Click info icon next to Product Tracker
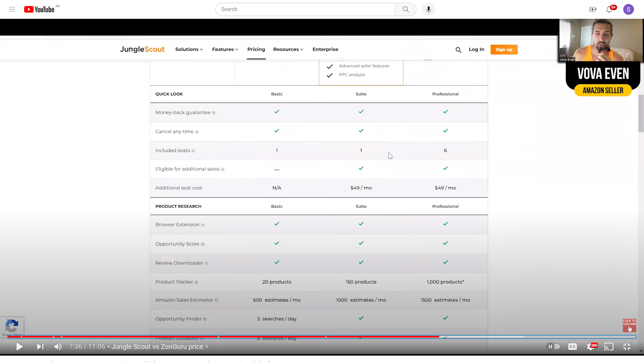This screenshot has width=644, height=362. click(196, 282)
